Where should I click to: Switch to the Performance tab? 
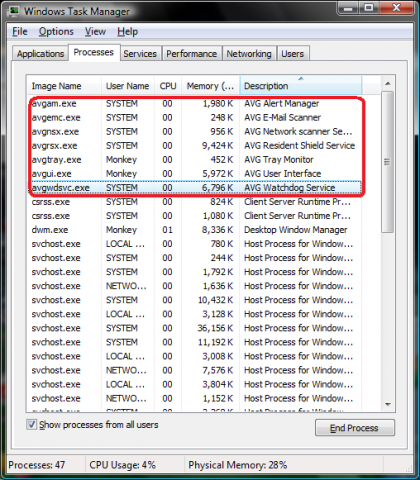click(x=191, y=54)
